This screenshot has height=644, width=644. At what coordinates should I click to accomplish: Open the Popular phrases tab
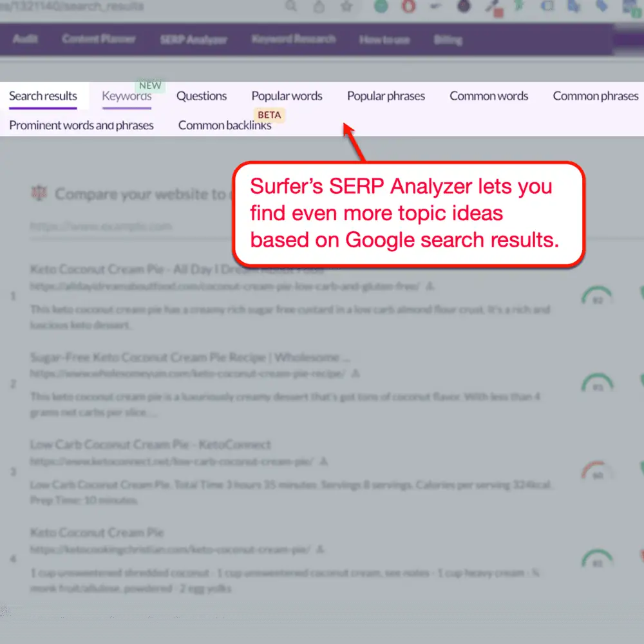click(386, 95)
